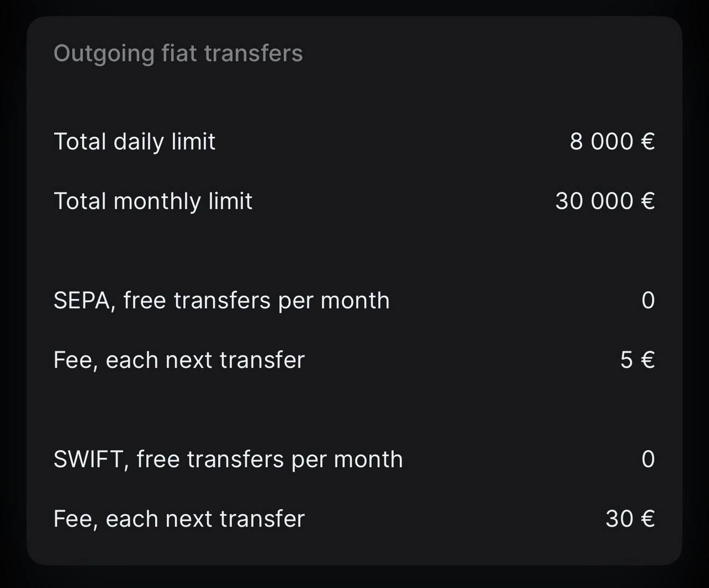
Task: Click the 8 000 € daily limit value
Action: pyautogui.click(x=613, y=141)
